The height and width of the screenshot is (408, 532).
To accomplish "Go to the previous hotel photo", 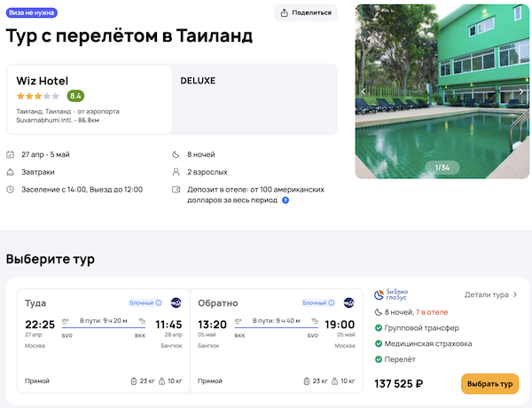I will (x=363, y=91).
